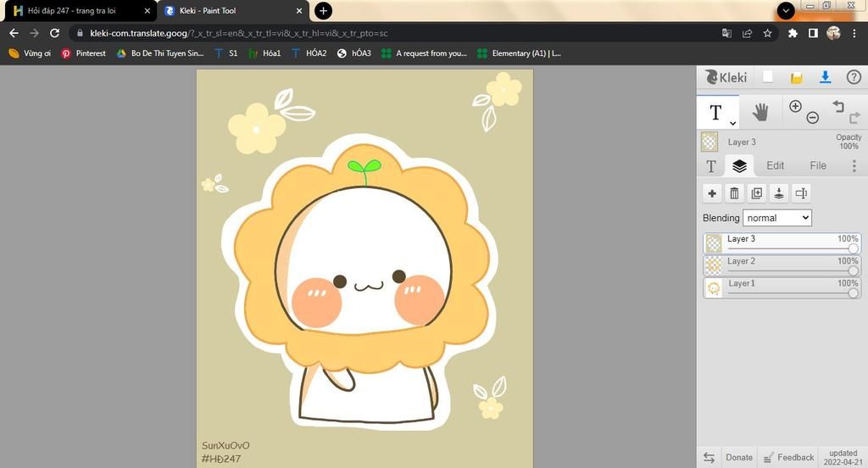Open the File tab
This screenshot has height=468, width=868.
pyautogui.click(x=818, y=165)
